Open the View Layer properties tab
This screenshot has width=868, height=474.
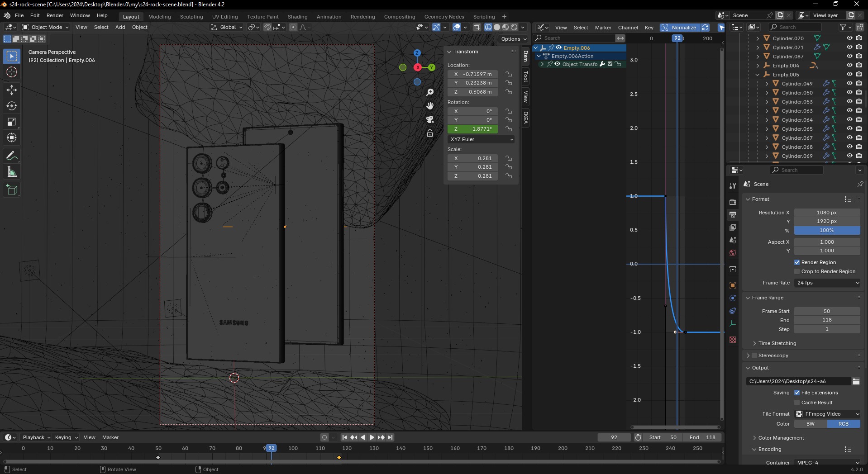[x=733, y=227]
